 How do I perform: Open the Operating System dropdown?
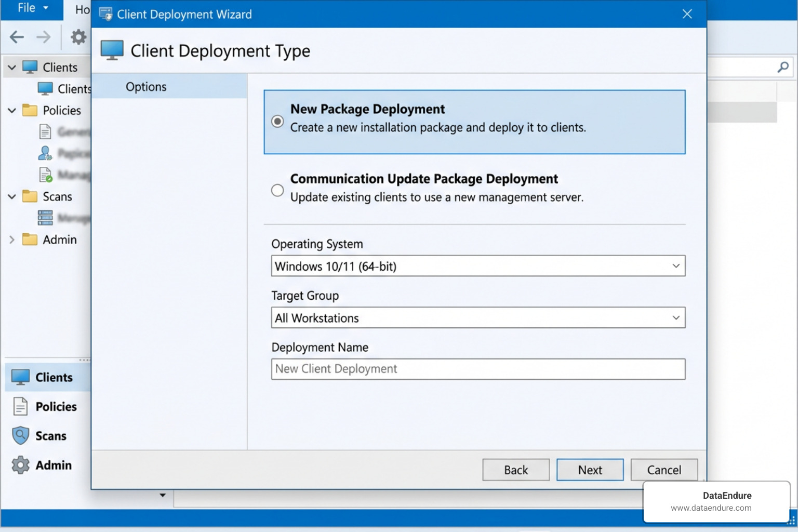coord(478,266)
